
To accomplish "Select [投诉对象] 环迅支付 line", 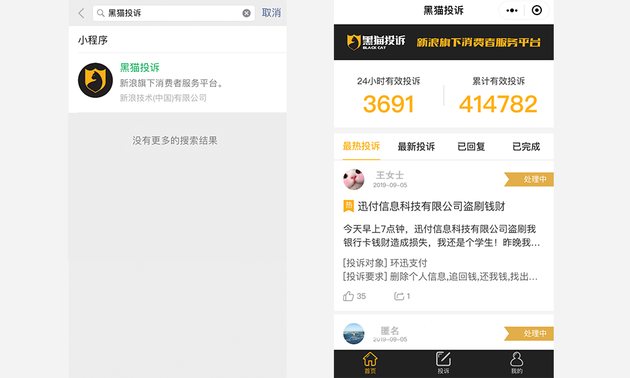I will [385, 263].
